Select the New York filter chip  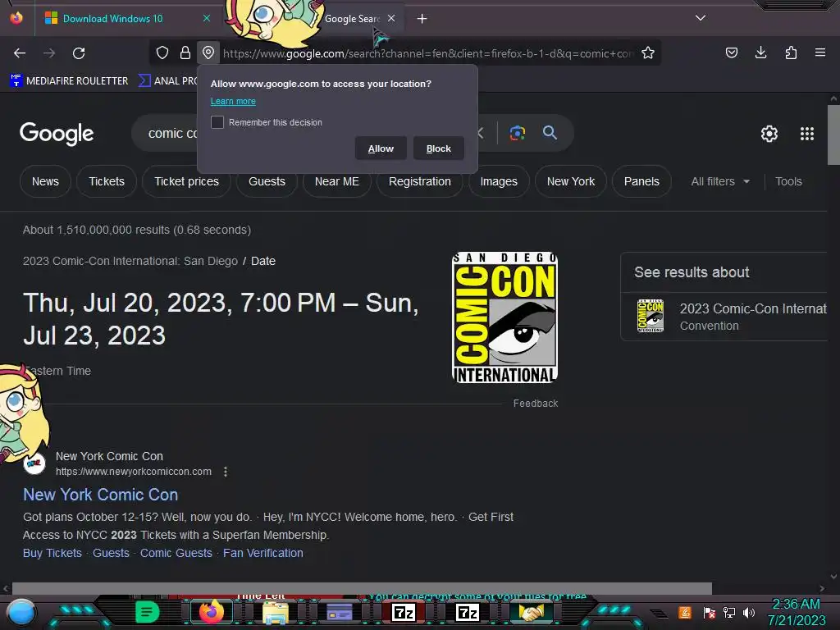pyautogui.click(x=571, y=181)
